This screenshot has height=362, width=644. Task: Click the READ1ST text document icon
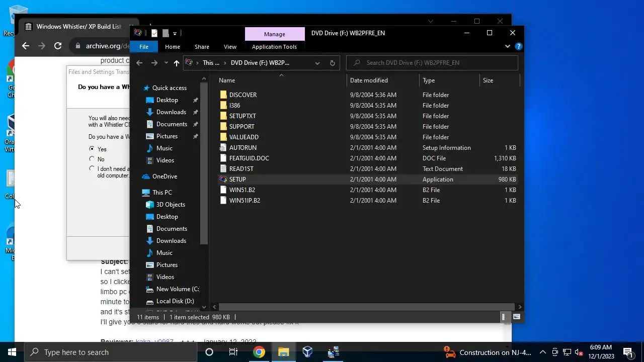223,169
